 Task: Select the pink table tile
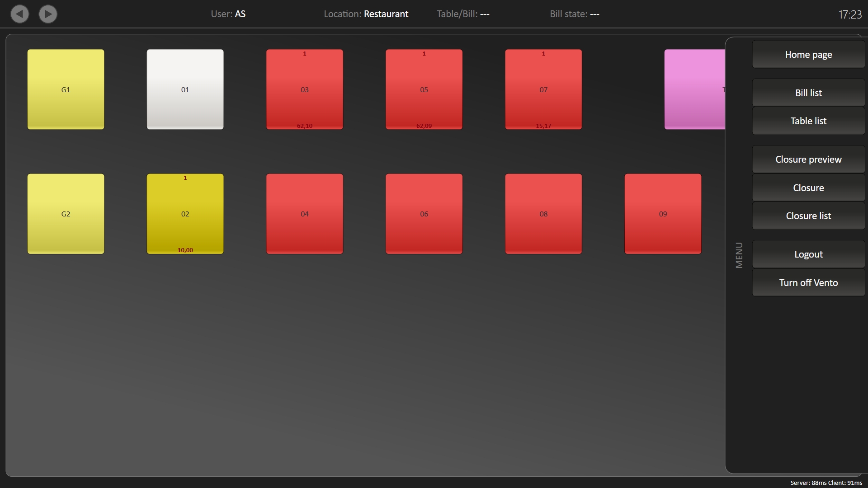pos(694,89)
